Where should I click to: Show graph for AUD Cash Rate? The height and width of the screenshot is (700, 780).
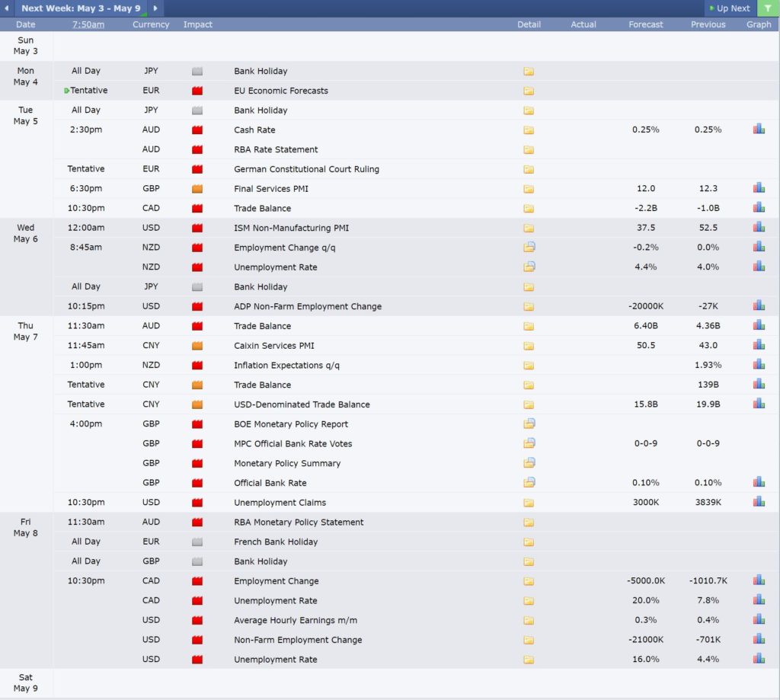pyautogui.click(x=759, y=129)
